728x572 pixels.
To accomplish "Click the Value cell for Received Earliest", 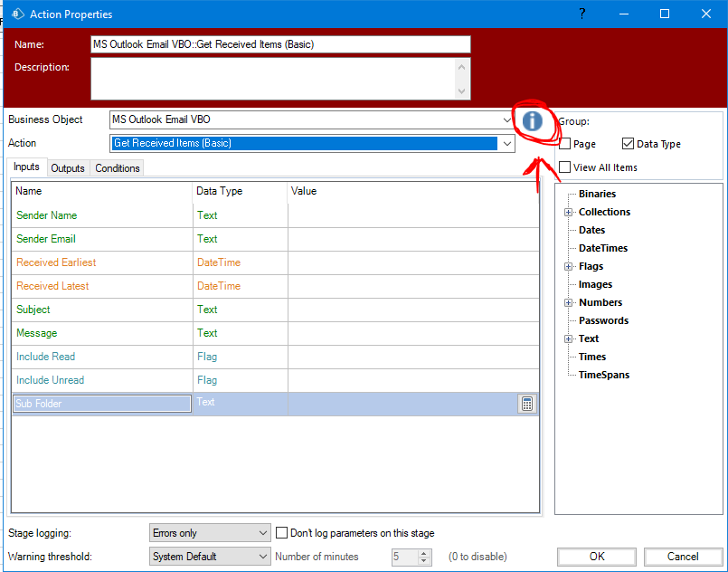I will pos(413,262).
